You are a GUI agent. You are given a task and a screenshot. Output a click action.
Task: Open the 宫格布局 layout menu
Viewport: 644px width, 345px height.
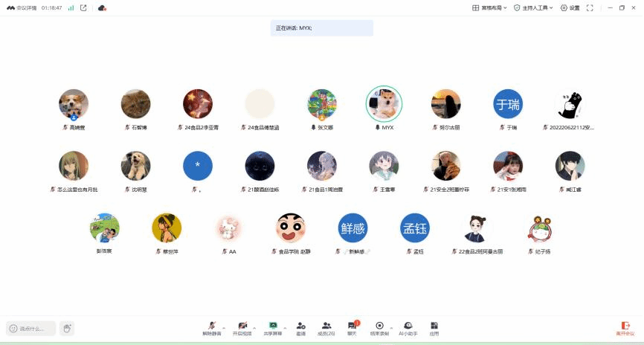pyautogui.click(x=490, y=7)
